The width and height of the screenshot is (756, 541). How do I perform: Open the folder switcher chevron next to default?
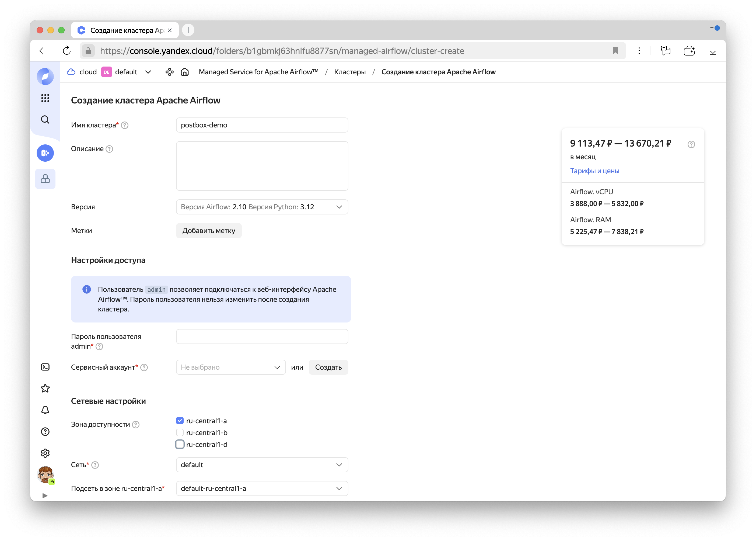(148, 72)
